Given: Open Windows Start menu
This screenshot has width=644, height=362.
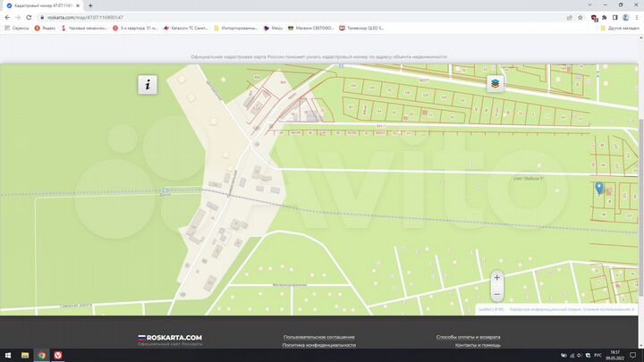Looking at the screenshot, I should click(8, 355).
